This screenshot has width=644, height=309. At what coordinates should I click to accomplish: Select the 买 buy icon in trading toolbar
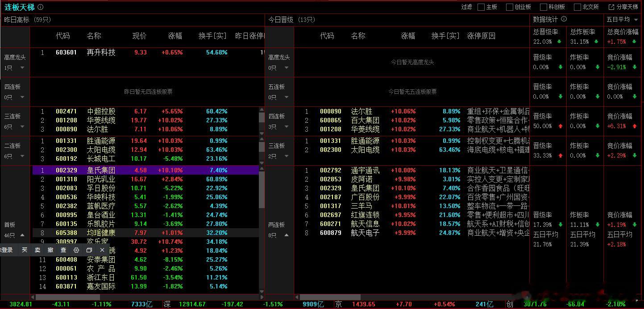tap(25, 250)
